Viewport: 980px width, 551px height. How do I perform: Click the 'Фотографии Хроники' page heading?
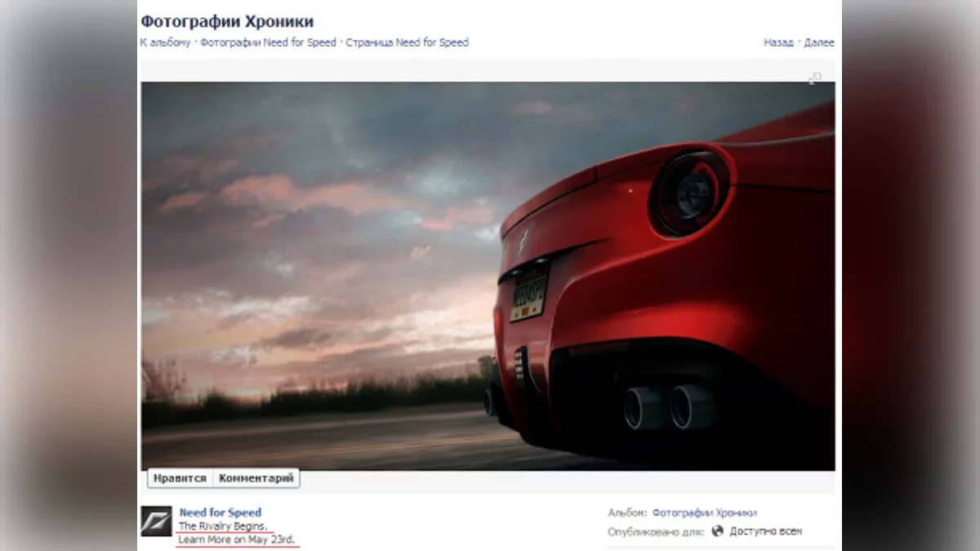(x=226, y=21)
